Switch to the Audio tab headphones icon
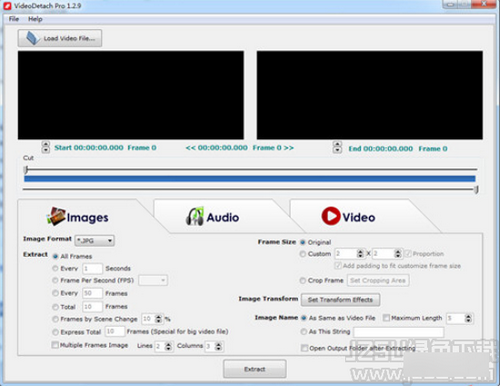Screen dimensions: 500x386 tap(195, 216)
